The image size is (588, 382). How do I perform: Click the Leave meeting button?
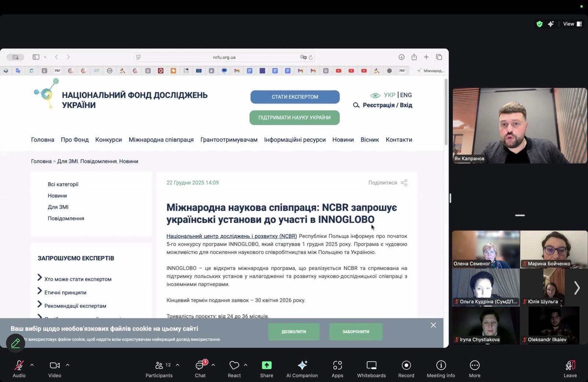click(x=570, y=369)
